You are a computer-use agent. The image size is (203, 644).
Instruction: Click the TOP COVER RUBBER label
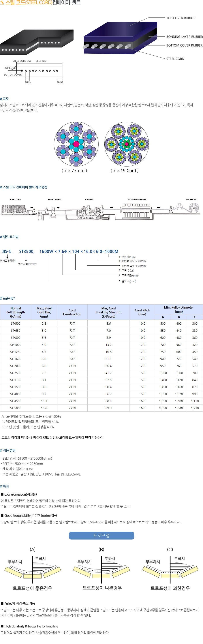[181, 18]
